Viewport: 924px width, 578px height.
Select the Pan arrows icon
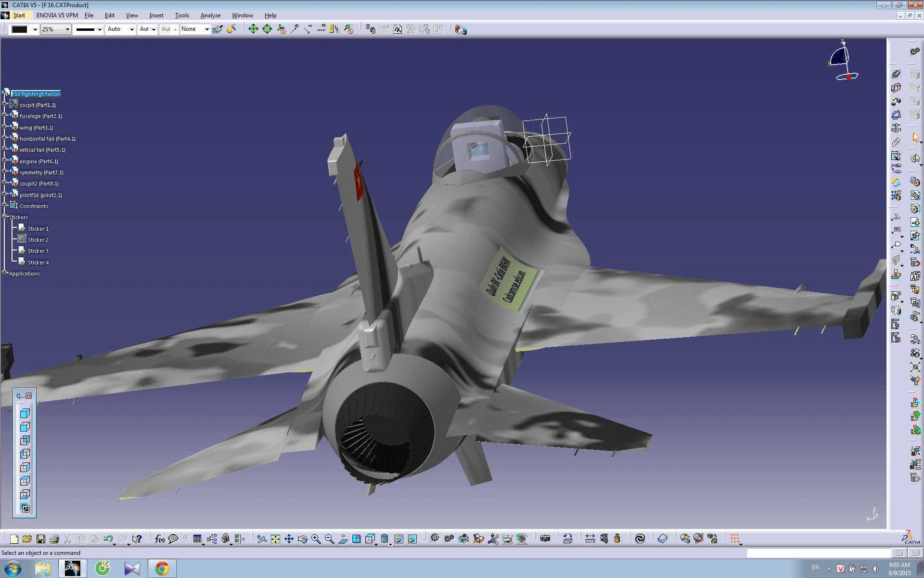point(289,539)
